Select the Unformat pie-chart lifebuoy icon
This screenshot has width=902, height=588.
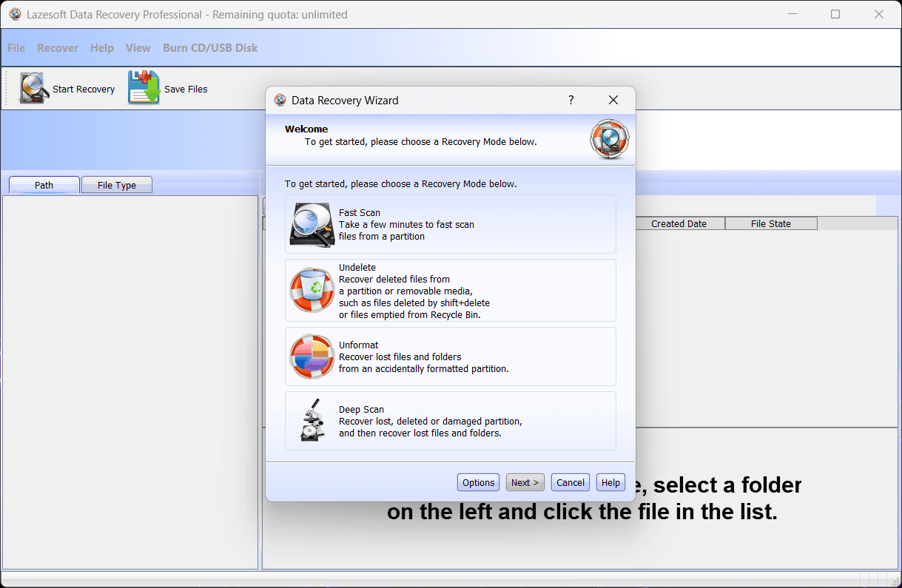[312, 356]
